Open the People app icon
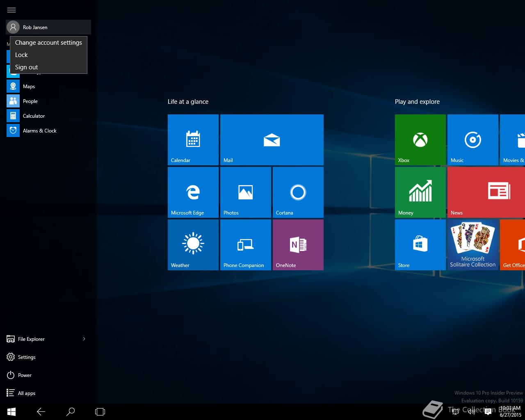The image size is (525, 420). [x=13, y=101]
